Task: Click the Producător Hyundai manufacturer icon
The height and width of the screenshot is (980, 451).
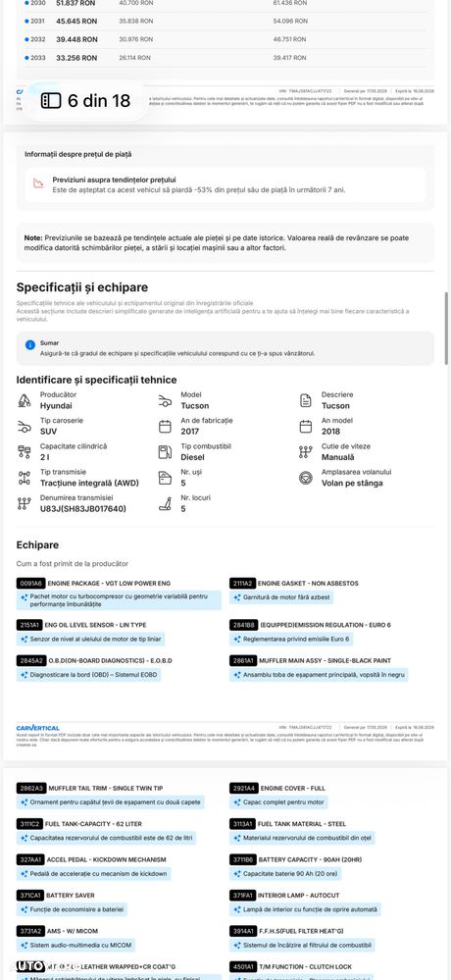Action: 25,400
